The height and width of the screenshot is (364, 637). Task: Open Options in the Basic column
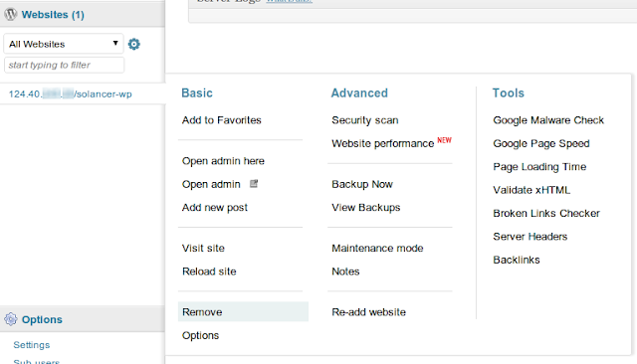click(x=200, y=335)
